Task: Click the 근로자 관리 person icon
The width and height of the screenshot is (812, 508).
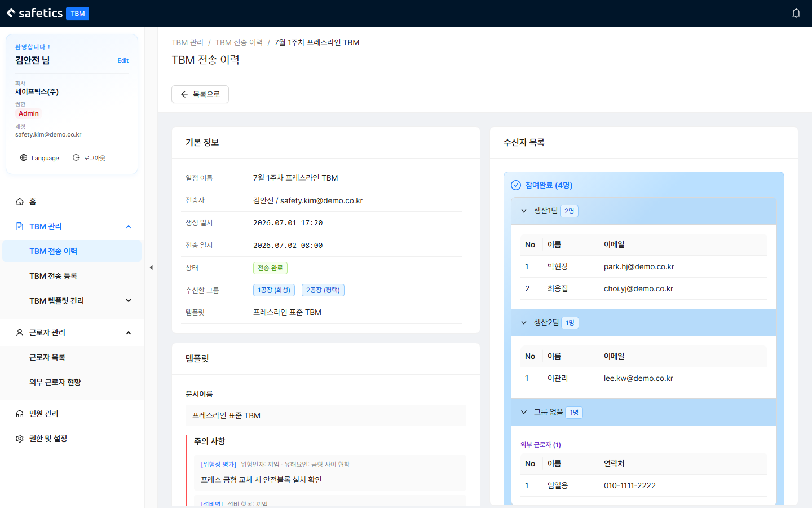Action: coord(20,332)
